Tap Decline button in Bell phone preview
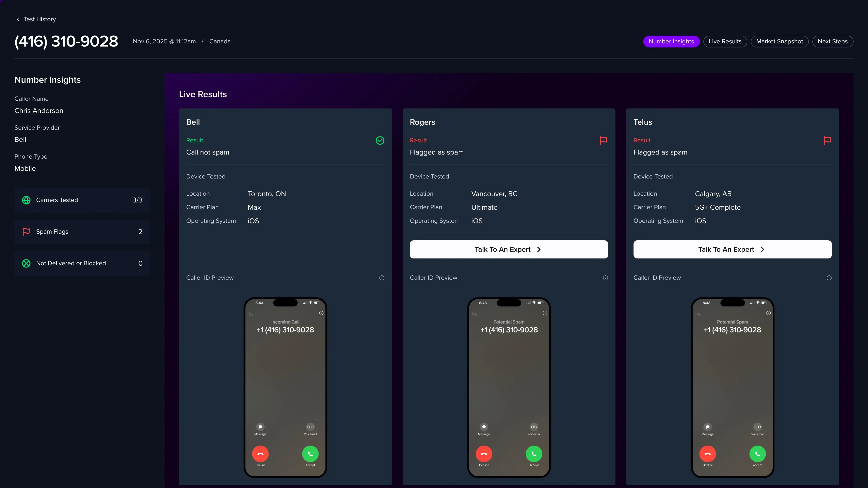This screenshot has width=868, height=488. [260, 454]
